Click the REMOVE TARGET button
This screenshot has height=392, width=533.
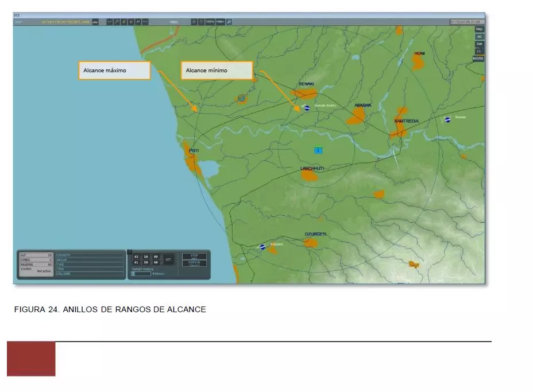coord(194,263)
